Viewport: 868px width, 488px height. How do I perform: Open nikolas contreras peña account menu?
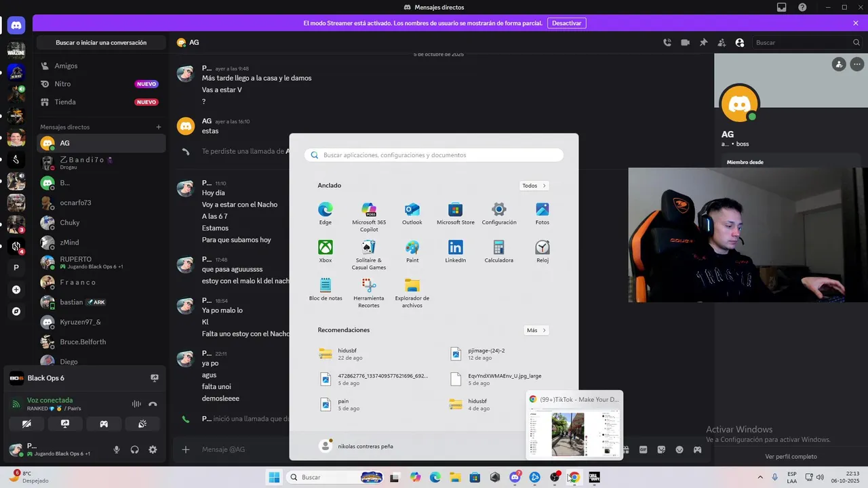[357, 446]
